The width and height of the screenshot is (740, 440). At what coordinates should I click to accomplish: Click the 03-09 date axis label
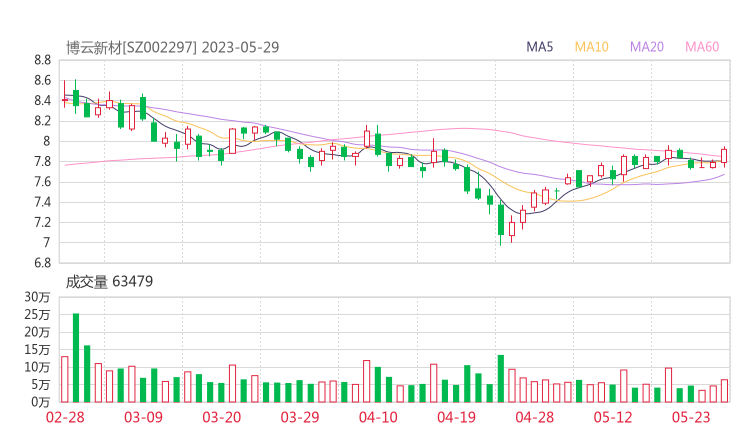point(143,417)
